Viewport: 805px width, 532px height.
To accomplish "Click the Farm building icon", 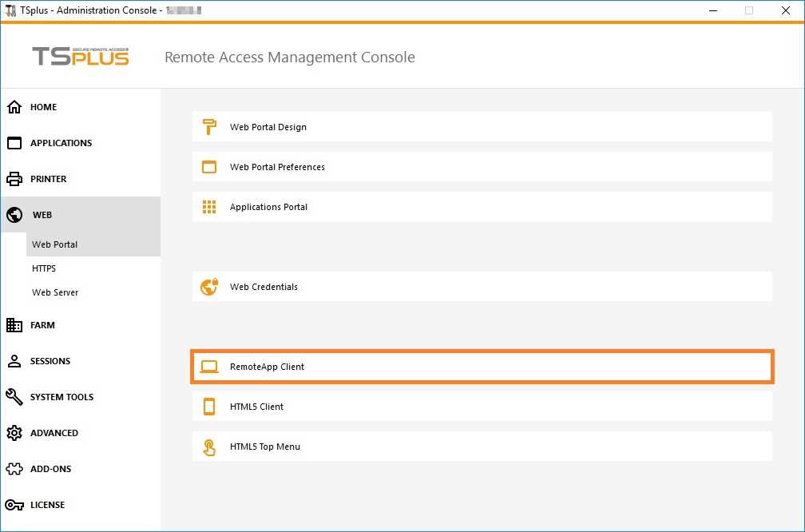I will (14, 325).
